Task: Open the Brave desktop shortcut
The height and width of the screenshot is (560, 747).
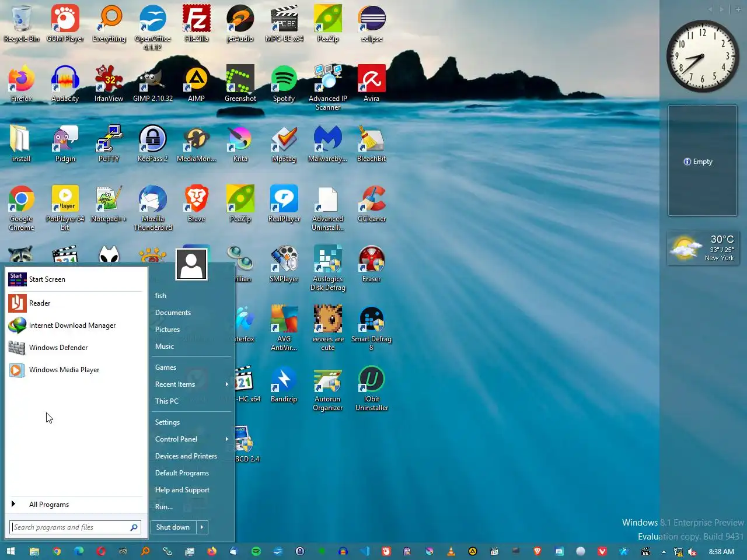Action: pos(197,204)
